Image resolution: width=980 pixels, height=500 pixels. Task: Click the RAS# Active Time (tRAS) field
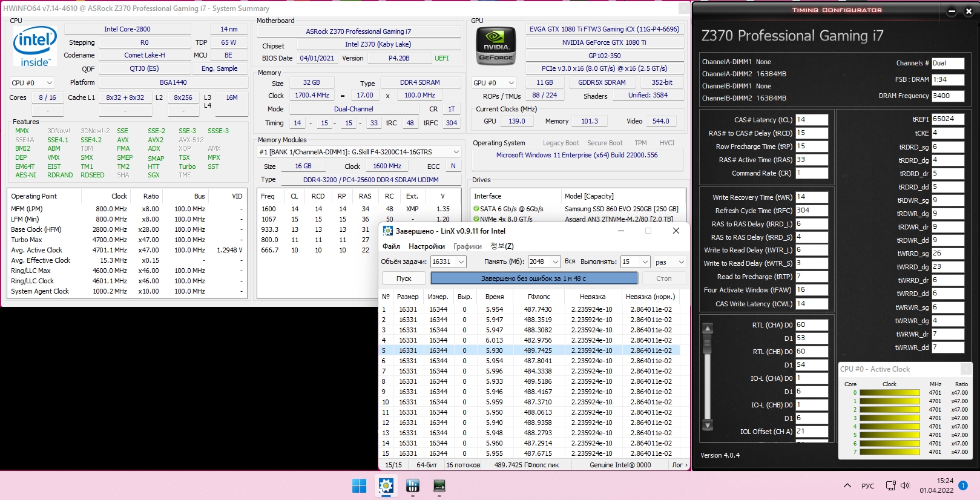(812, 160)
